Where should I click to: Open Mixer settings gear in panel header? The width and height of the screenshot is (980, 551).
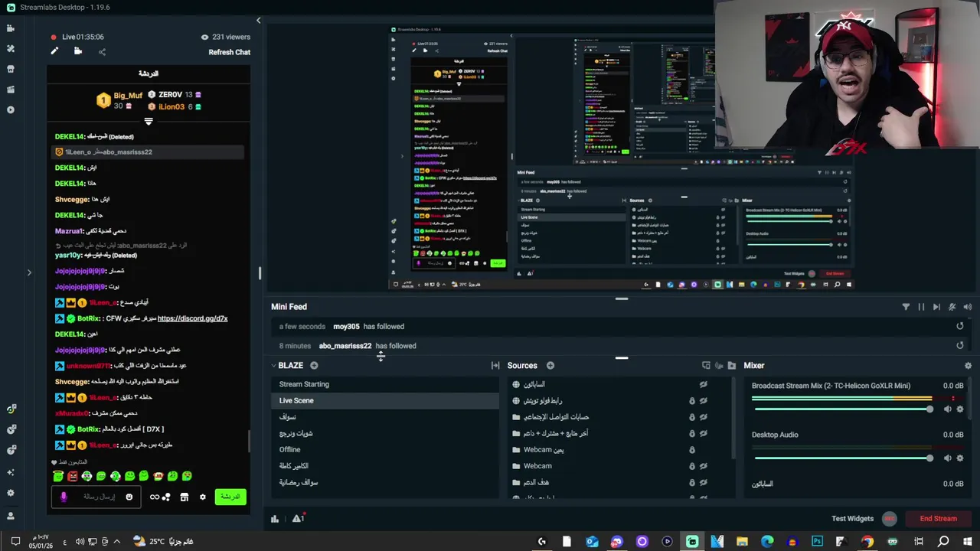(968, 366)
